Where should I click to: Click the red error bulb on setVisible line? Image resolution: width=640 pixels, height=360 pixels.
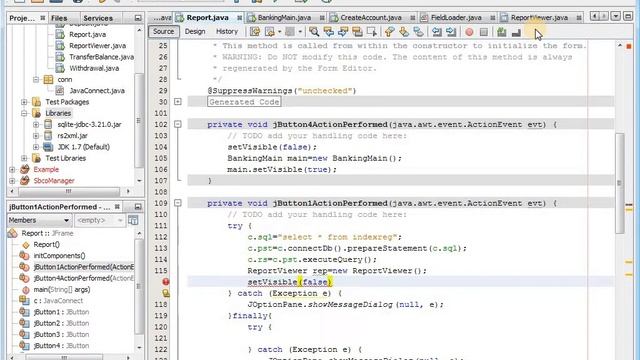coord(166,282)
